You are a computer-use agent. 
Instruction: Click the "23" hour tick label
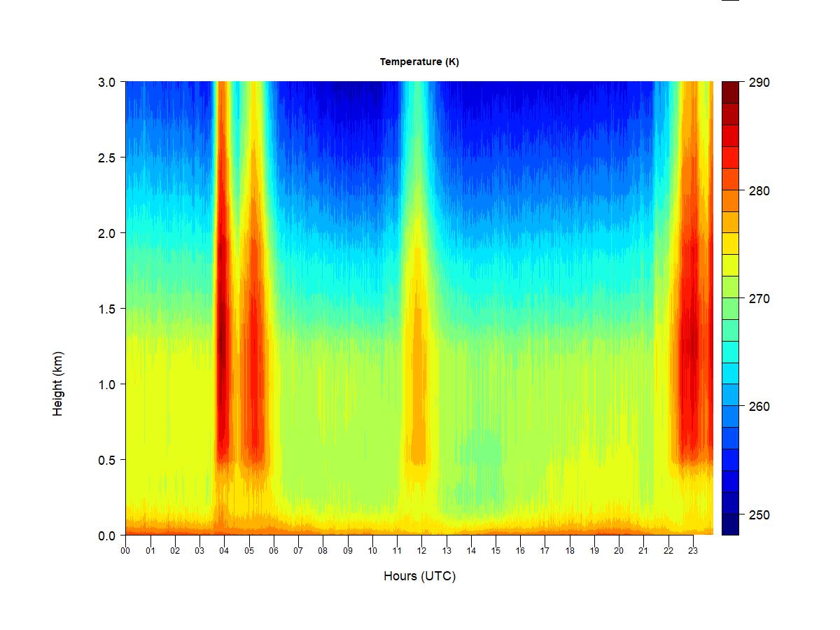693,551
